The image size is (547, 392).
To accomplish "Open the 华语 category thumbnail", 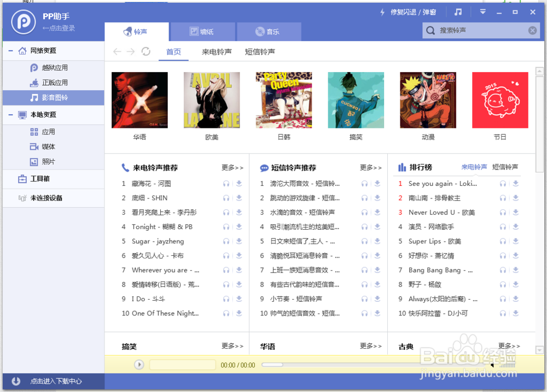I will [139, 100].
